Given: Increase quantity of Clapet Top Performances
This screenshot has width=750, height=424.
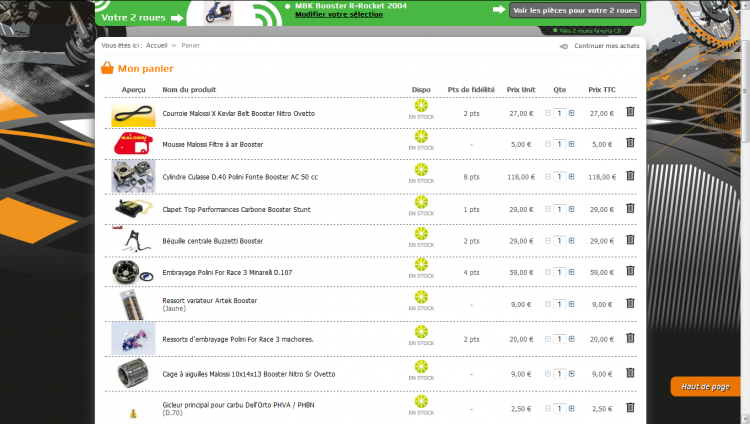Looking at the screenshot, I should (x=572, y=209).
